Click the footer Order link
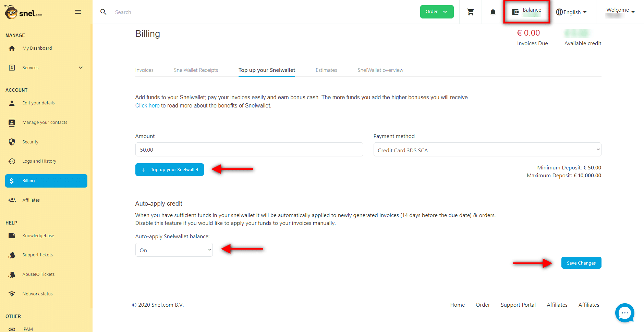 pyautogui.click(x=483, y=305)
